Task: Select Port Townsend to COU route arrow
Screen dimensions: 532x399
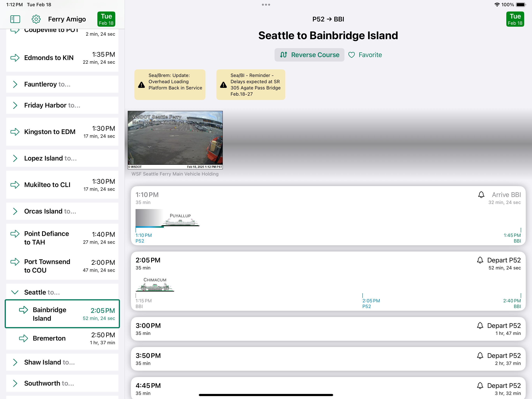Action: click(x=15, y=262)
